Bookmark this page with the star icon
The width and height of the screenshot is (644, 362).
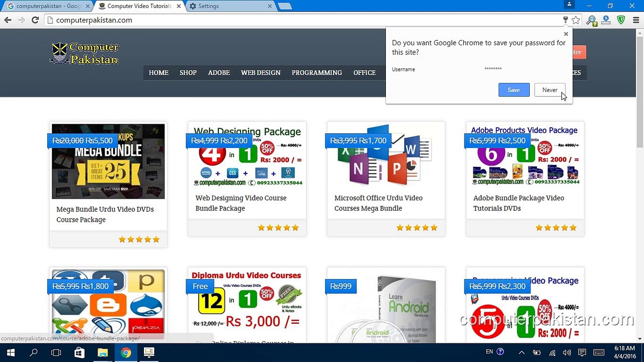pyautogui.click(x=576, y=20)
